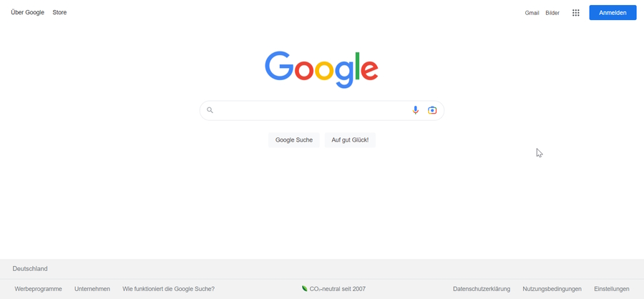
Task: Open the Datenschutzerklärung link
Action: coord(482,289)
